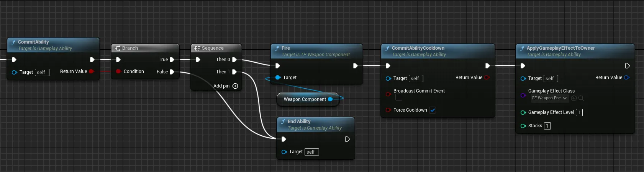This screenshot has width=644, height=172.
Task: Uncheck the Force Cooldown checkbox
Action: click(433, 110)
